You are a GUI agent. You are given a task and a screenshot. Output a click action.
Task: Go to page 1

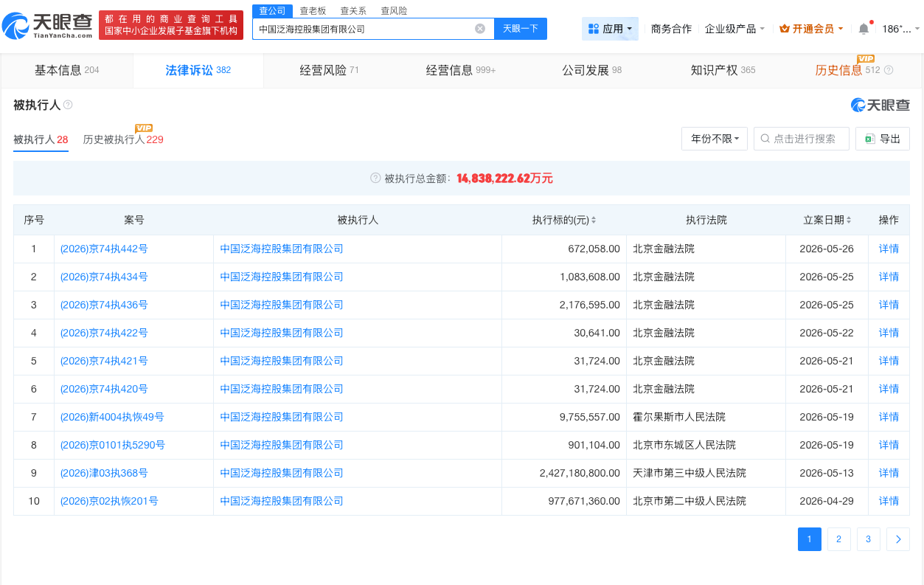click(x=810, y=539)
